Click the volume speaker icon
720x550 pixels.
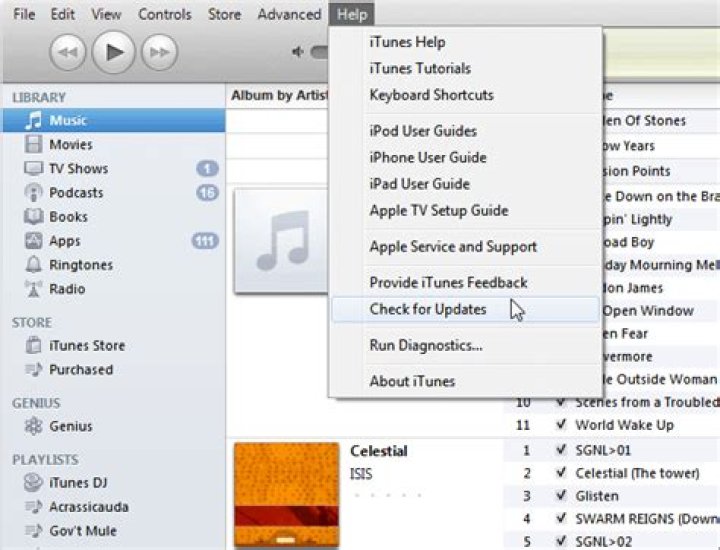point(298,52)
